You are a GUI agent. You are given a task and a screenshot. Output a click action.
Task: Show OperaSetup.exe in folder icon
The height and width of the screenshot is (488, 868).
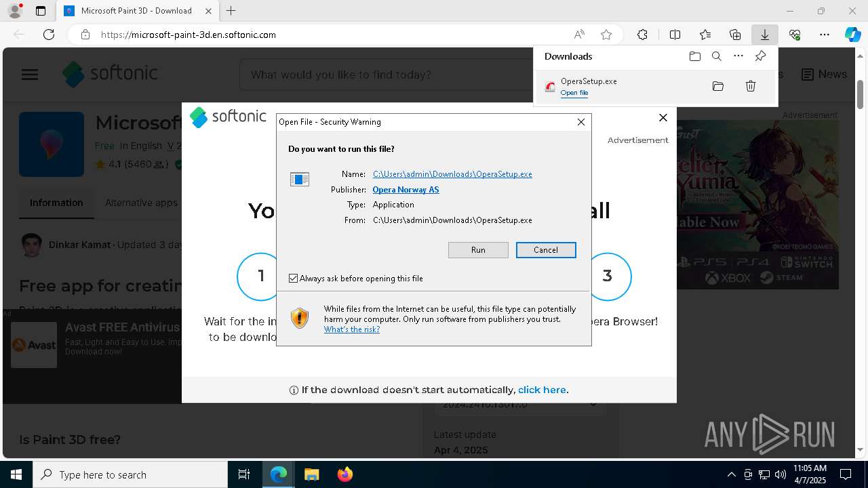coord(718,86)
